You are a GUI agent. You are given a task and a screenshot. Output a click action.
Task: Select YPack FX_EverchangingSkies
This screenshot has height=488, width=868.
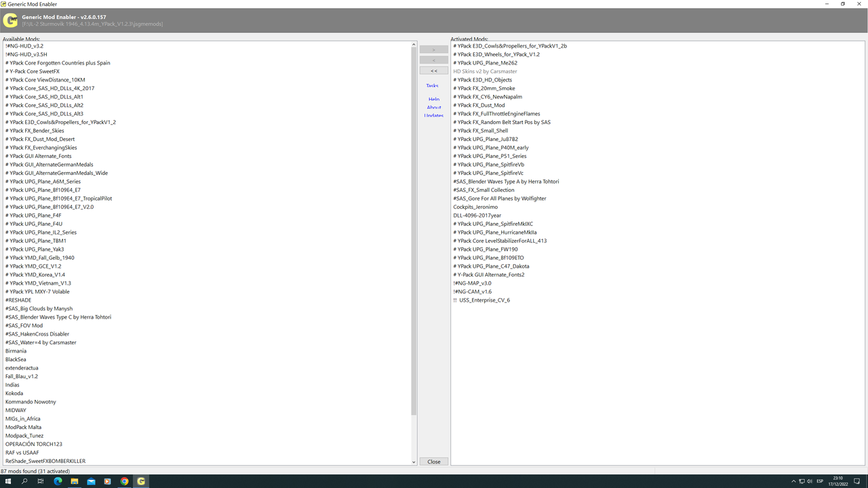(x=41, y=148)
